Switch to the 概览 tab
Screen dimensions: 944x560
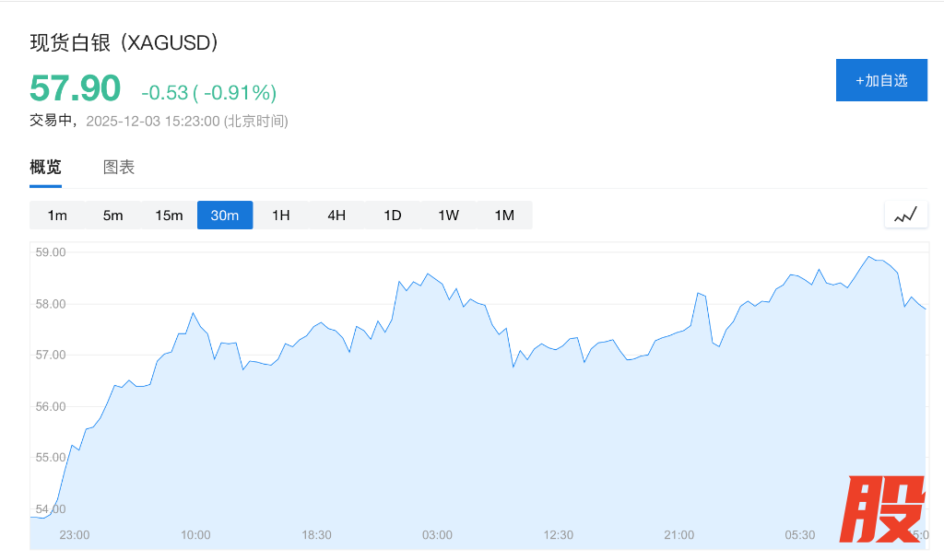pos(45,168)
